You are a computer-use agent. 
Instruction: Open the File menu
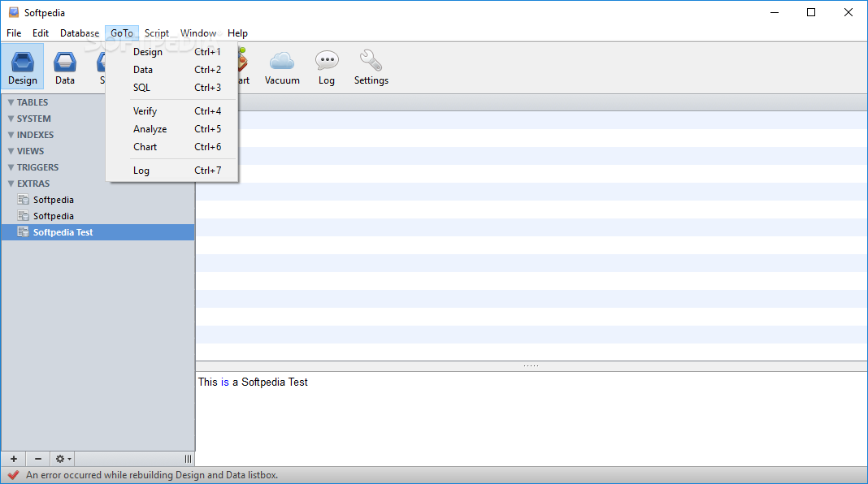coord(14,33)
